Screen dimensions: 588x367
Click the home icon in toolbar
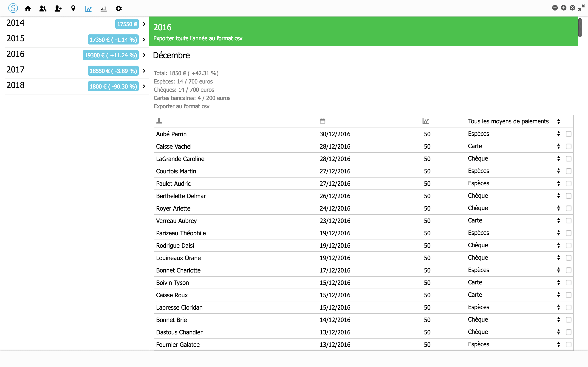[28, 9]
